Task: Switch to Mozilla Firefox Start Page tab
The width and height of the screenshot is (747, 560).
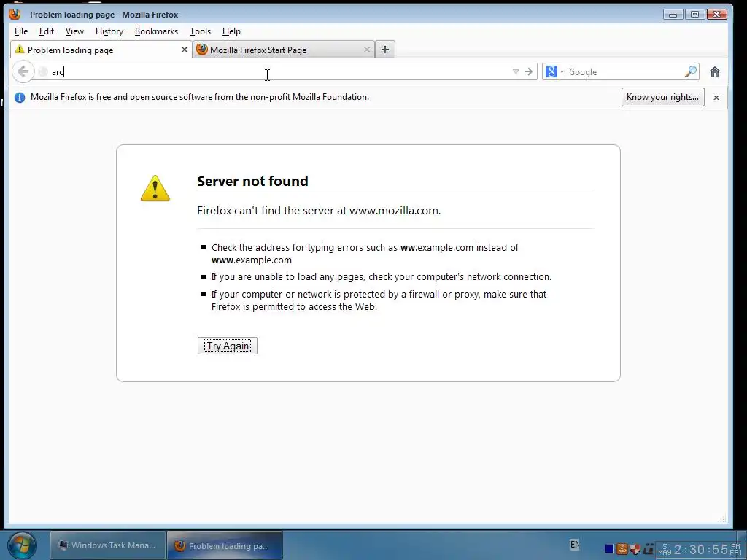Action: pyautogui.click(x=284, y=50)
